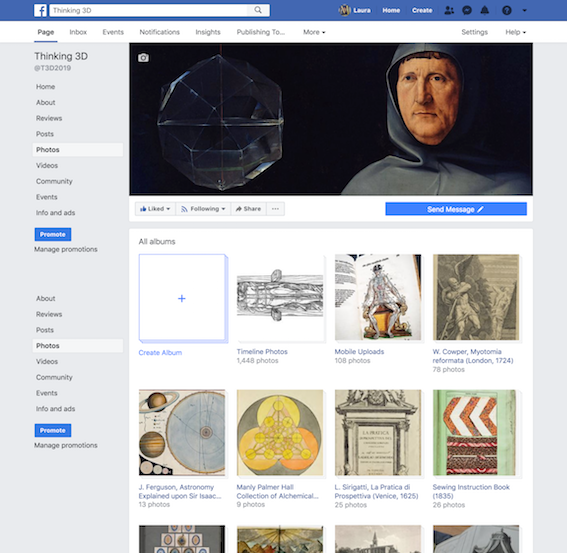Click the Mobile Uploads album title

359,352
